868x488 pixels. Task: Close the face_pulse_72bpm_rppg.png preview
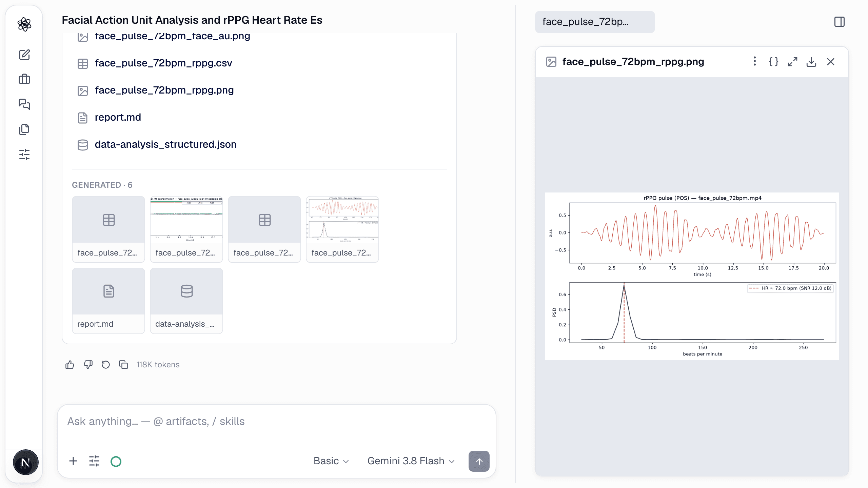coord(831,62)
